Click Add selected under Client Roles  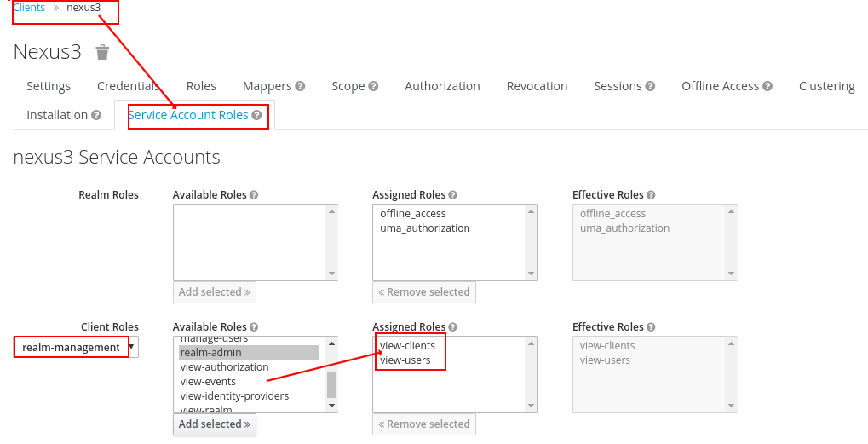(x=215, y=424)
